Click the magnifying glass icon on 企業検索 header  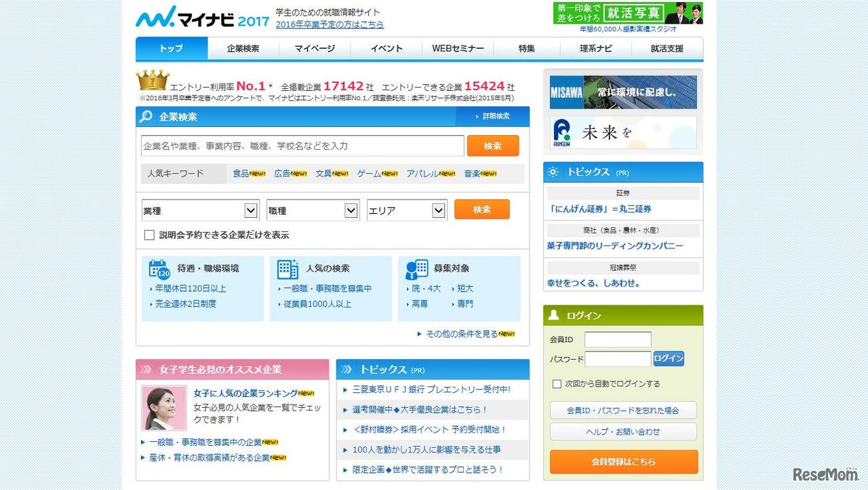pyautogui.click(x=145, y=116)
